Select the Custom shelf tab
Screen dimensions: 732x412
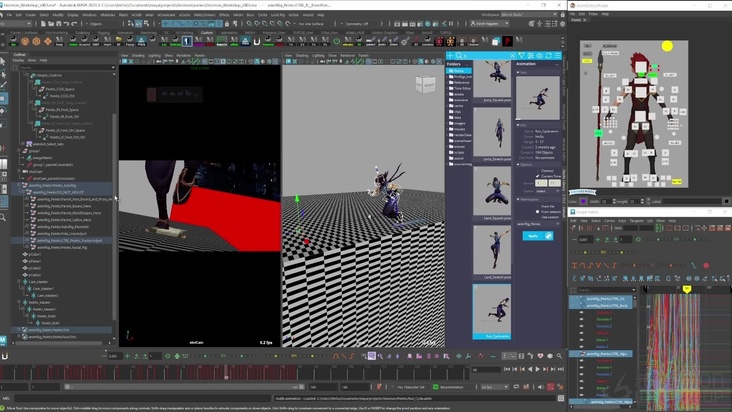point(207,32)
